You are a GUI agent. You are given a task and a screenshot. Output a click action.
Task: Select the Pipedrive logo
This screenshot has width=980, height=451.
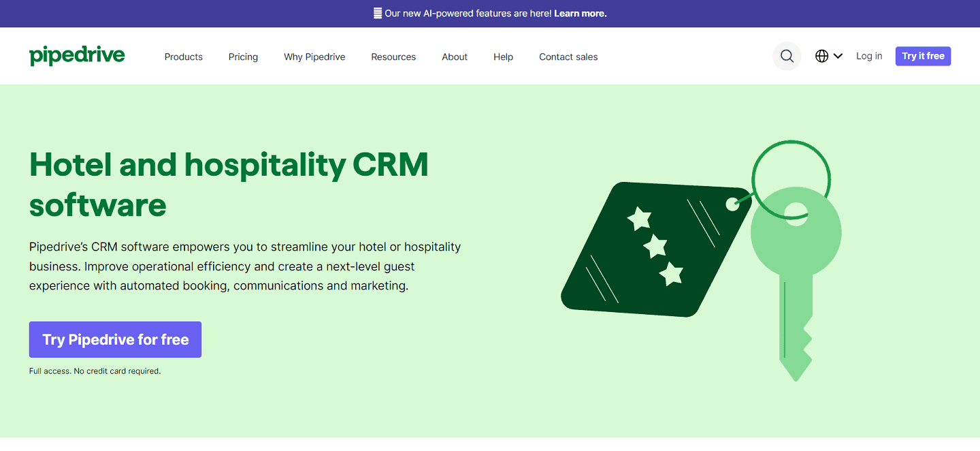click(77, 55)
